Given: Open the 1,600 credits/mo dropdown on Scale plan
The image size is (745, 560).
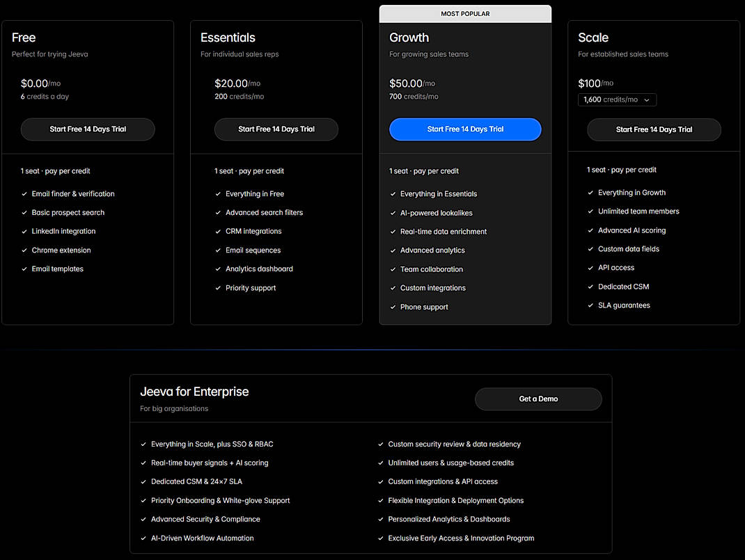Looking at the screenshot, I should coord(617,99).
